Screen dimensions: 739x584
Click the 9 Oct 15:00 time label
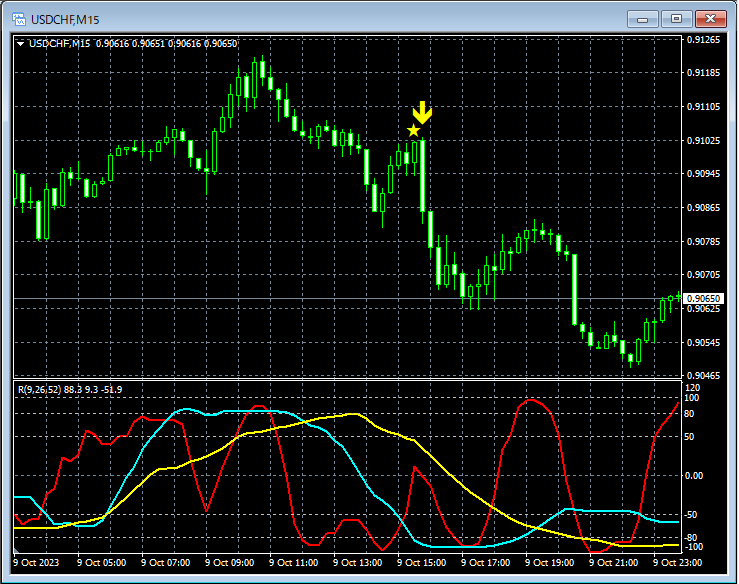tap(421, 562)
